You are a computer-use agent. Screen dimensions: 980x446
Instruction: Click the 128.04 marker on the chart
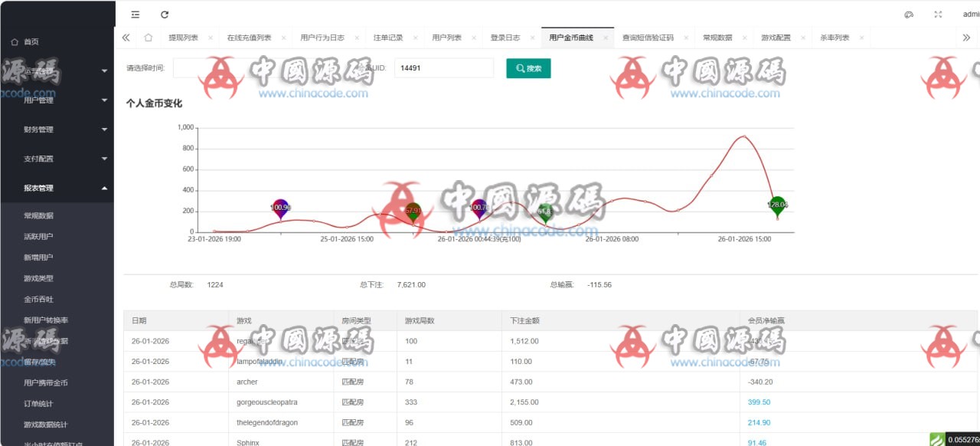click(777, 205)
